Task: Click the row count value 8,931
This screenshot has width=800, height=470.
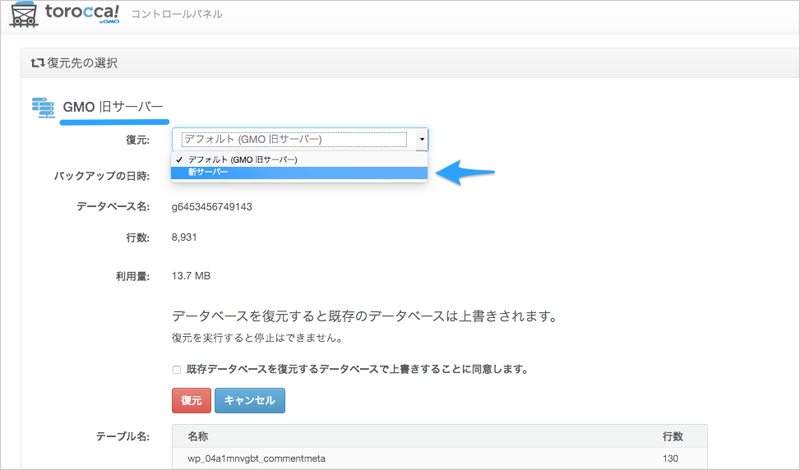Action: click(184, 237)
